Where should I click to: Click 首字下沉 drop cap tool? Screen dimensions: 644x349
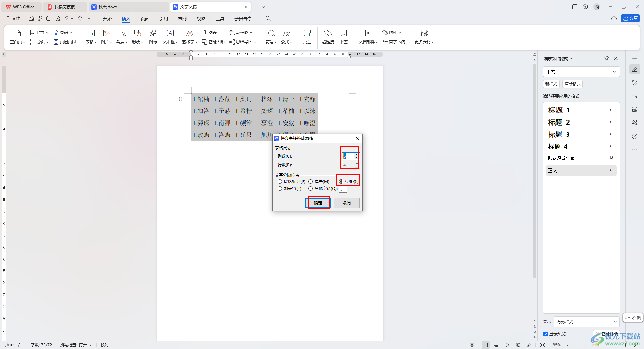pyautogui.click(x=394, y=42)
